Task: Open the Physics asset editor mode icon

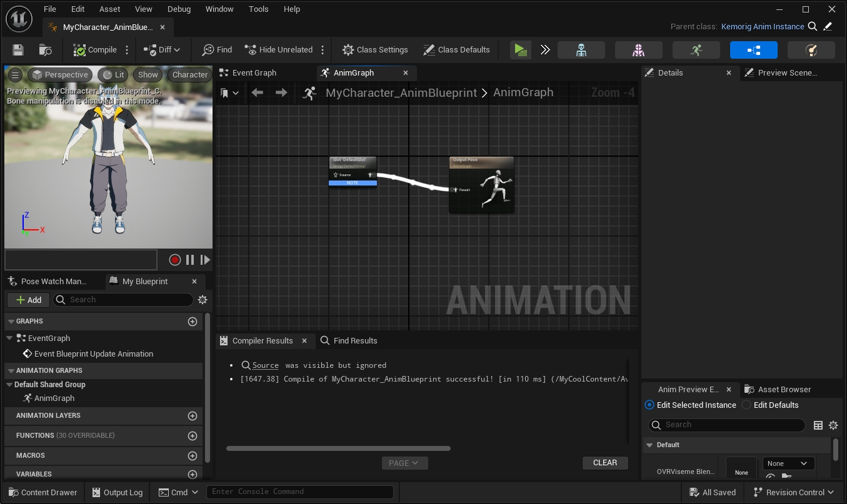Action: click(x=811, y=50)
